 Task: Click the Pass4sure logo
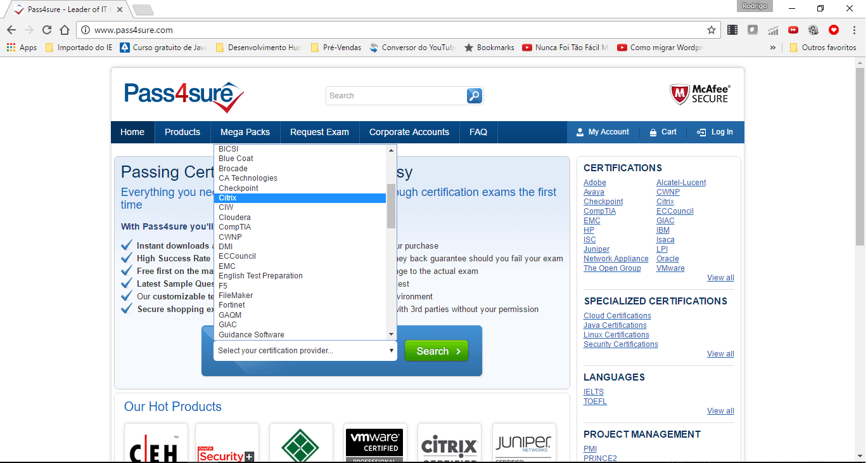pos(184,96)
